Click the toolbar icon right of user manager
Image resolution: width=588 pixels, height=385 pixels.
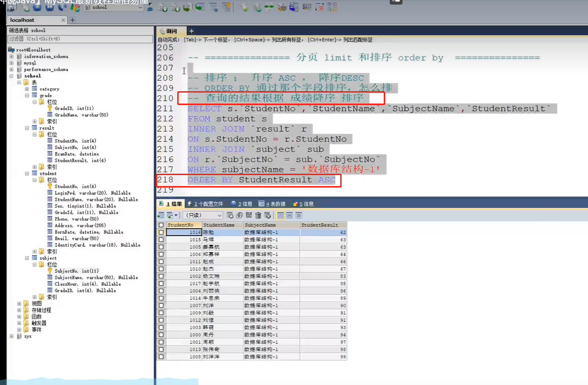point(163,7)
